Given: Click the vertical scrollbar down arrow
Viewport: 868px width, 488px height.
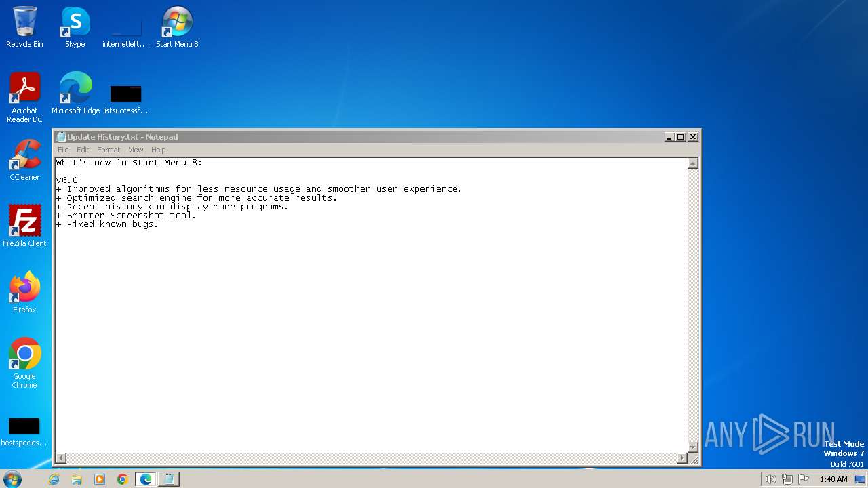Looking at the screenshot, I should [x=693, y=447].
